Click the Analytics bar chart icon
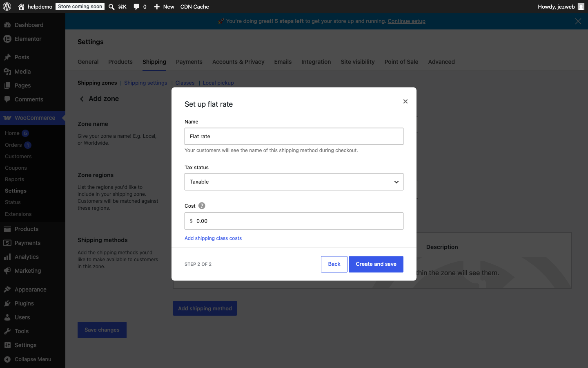588x368 pixels. pos(7,257)
